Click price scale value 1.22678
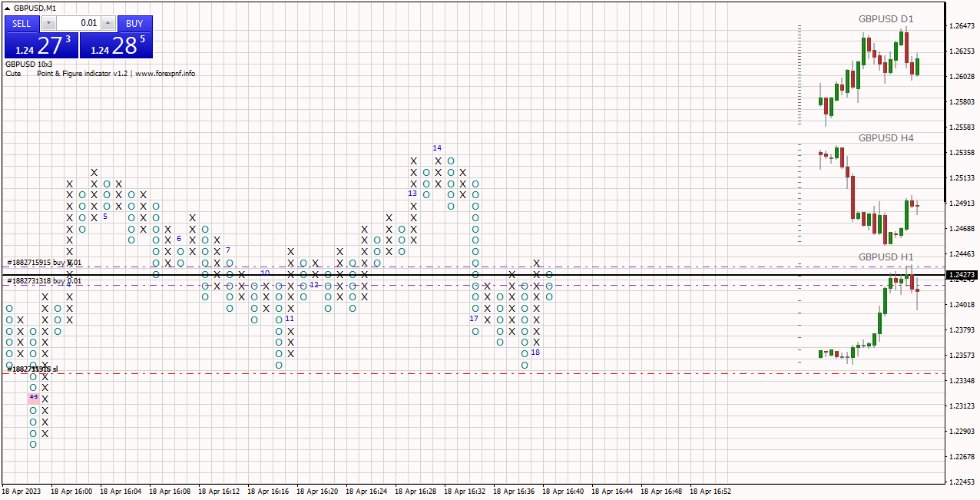 point(962,457)
